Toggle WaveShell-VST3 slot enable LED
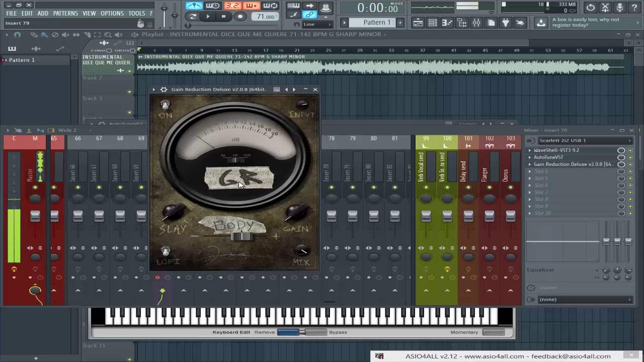This screenshot has width=644, height=362. pos(630,150)
